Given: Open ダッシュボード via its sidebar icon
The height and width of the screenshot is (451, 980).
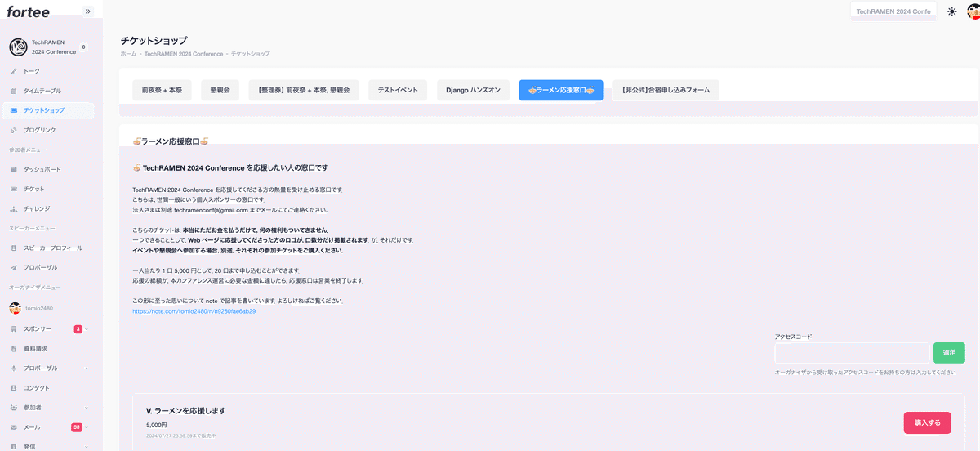Looking at the screenshot, I should (14, 169).
